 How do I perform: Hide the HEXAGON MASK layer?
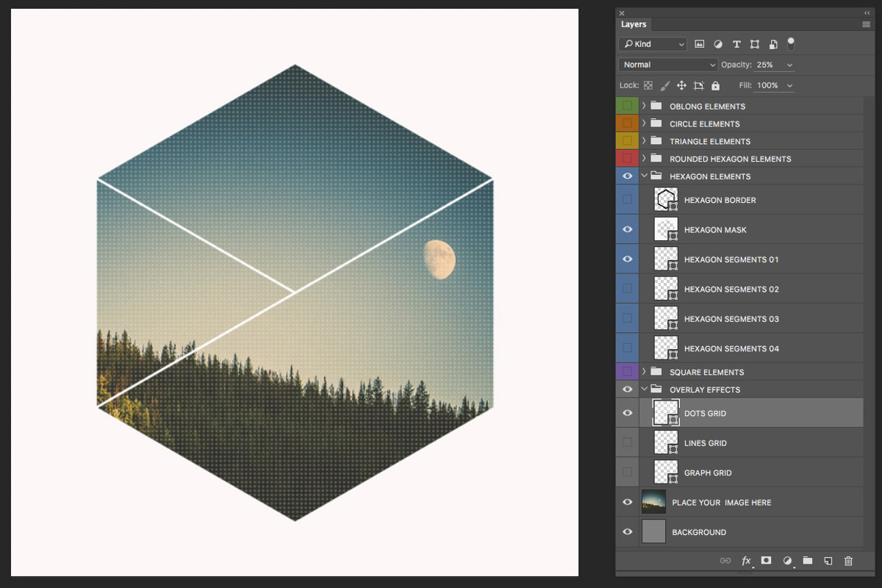coord(627,229)
